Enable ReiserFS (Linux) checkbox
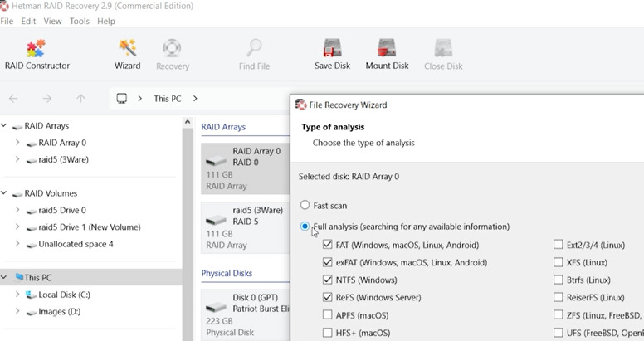The image size is (644, 341). tap(559, 297)
